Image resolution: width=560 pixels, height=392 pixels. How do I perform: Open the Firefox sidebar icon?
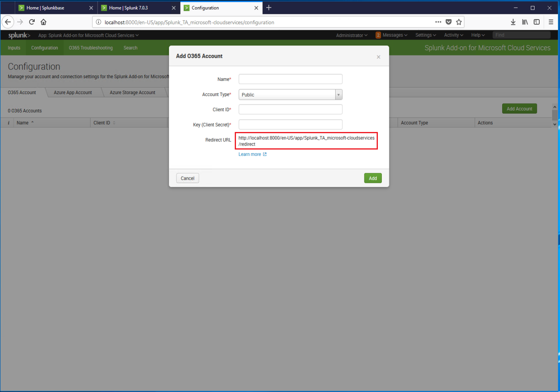click(x=537, y=22)
